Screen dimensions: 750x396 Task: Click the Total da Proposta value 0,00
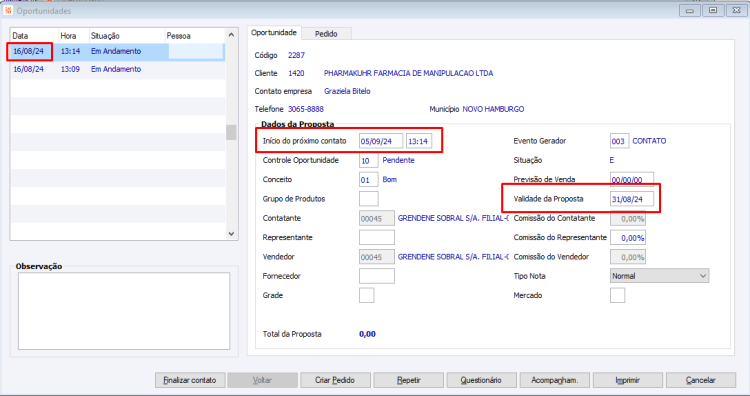(367, 334)
